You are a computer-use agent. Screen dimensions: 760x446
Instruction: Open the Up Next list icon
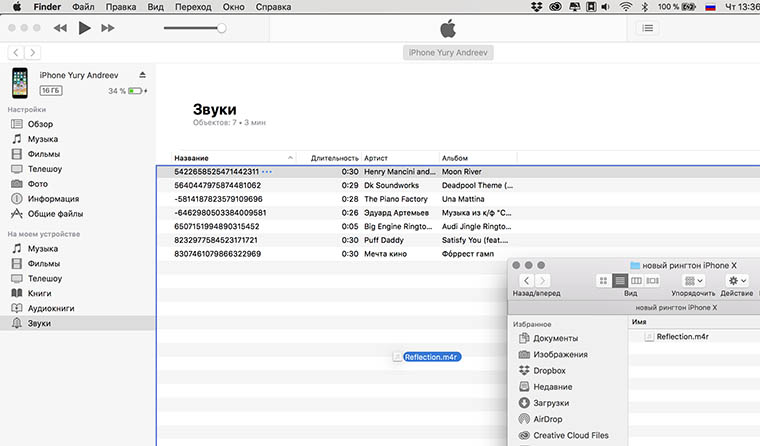pos(648,28)
